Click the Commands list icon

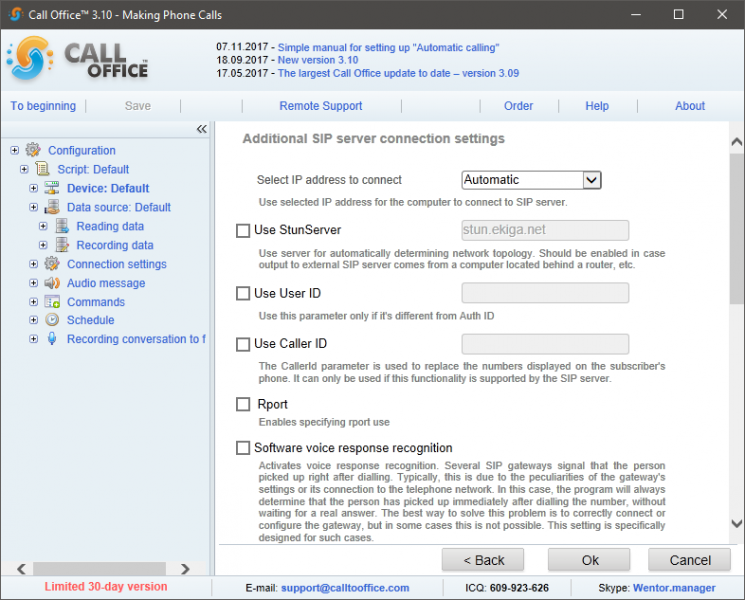point(52,302)
